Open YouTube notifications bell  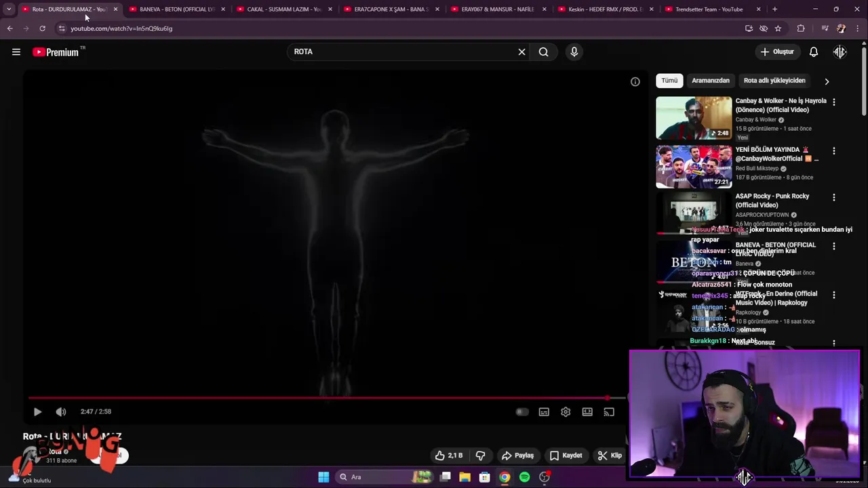pos(814,52)
